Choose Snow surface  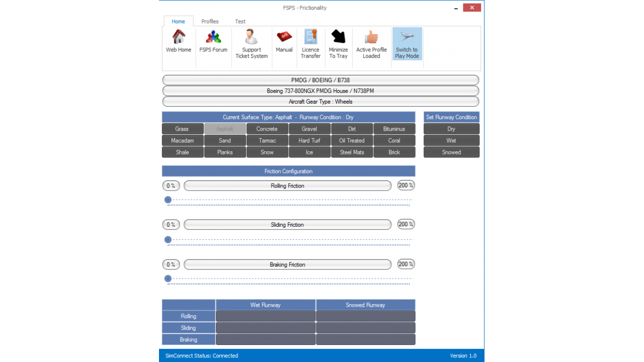267,152
